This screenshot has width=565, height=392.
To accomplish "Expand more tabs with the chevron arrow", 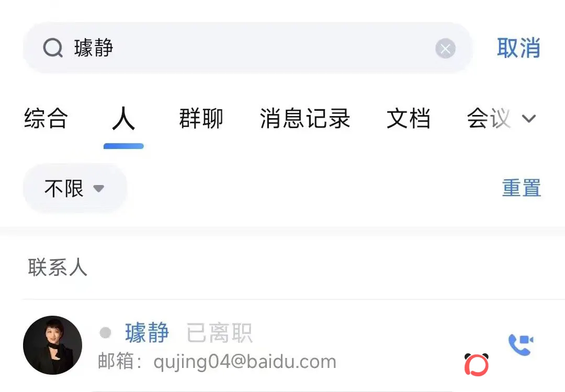I will click(528, 119).
